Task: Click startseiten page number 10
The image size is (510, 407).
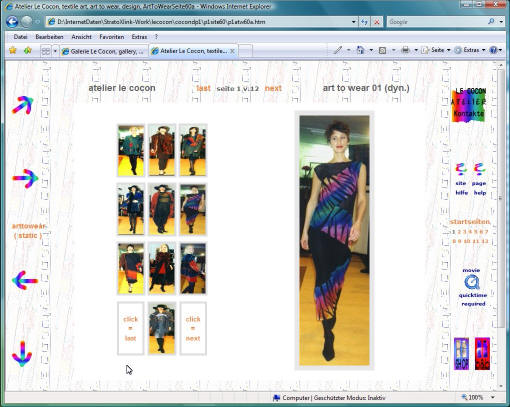Action: point(467,241)
